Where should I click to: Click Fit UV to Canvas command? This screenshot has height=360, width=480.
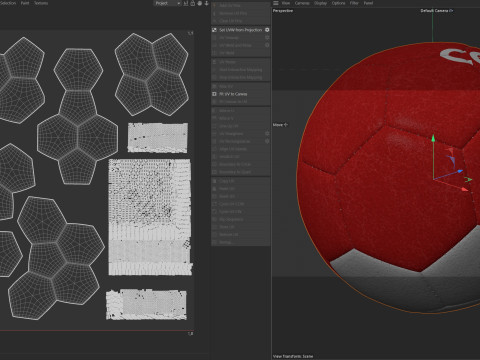(233, 94)
